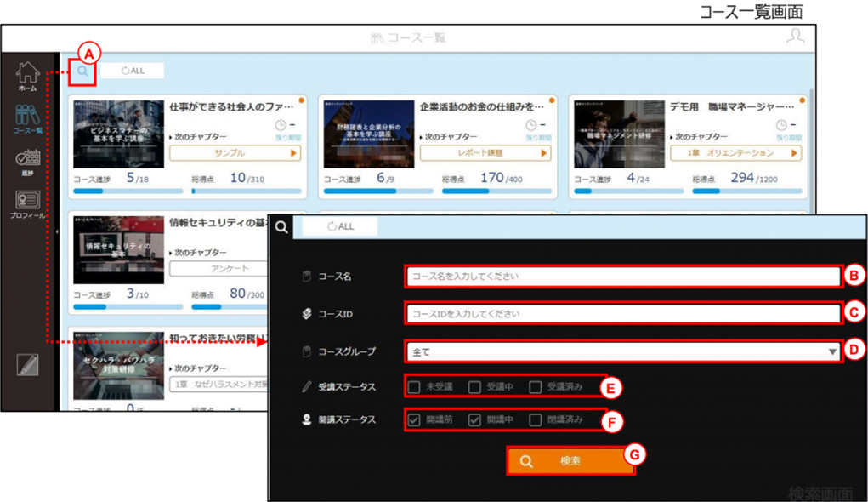Screen dimensions: 868x502
Task: Open the プロフィール icon in sidebar
Action: [27, 204]
